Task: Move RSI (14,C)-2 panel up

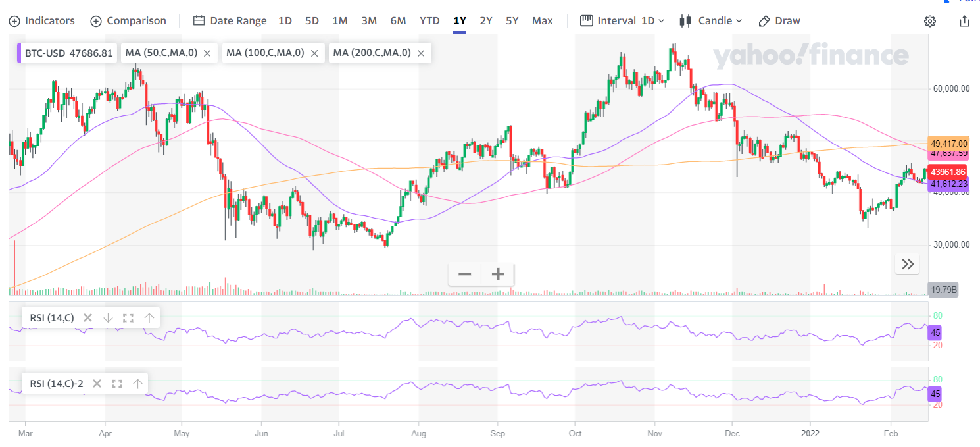Action: [137, 383]
